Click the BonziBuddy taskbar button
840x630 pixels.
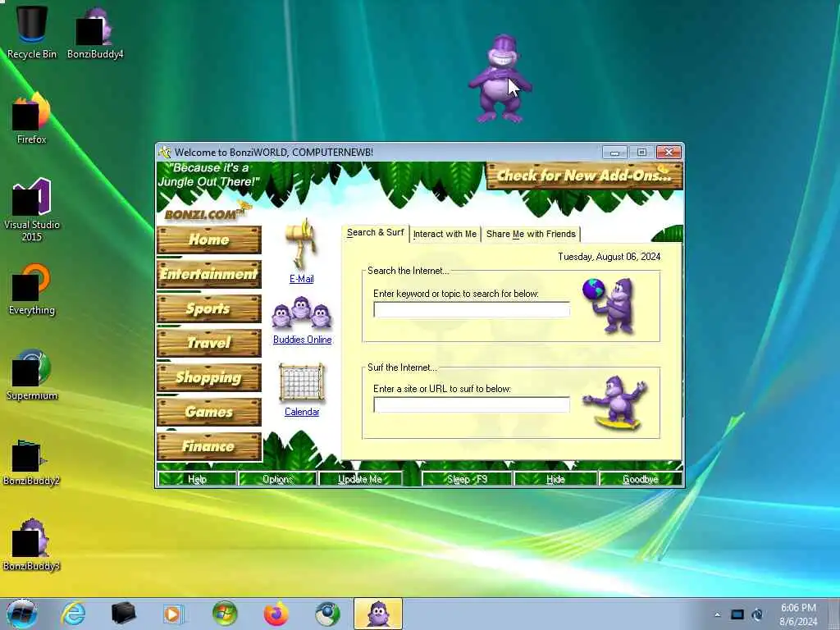[x=377, y=614]
